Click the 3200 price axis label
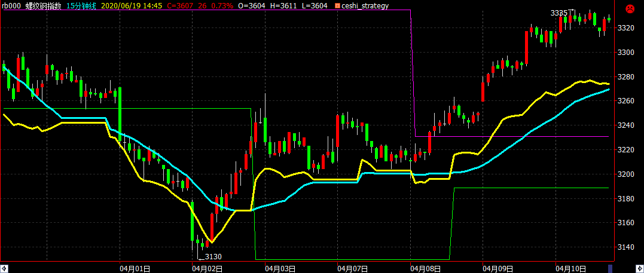 [625, 174]
